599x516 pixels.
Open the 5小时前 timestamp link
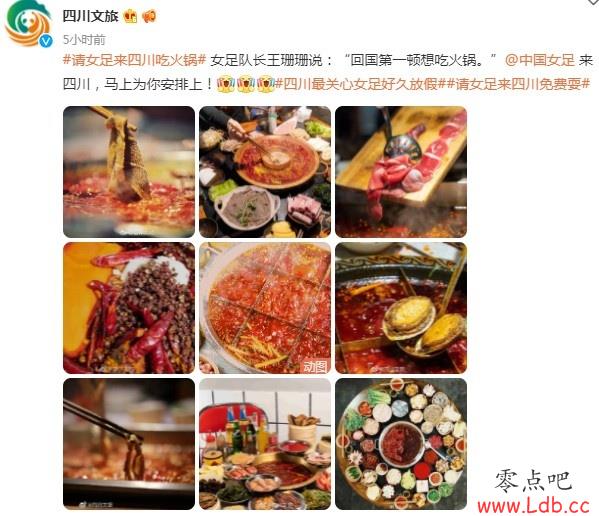tap(84, 39)
